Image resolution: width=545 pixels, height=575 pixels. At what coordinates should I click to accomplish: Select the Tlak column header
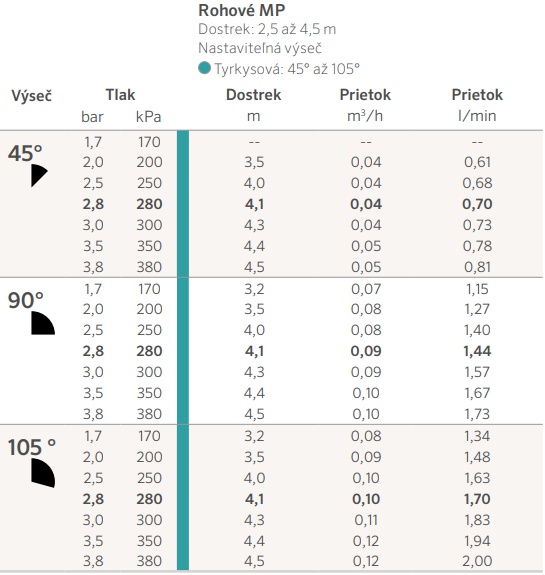(x=120, y=95)
